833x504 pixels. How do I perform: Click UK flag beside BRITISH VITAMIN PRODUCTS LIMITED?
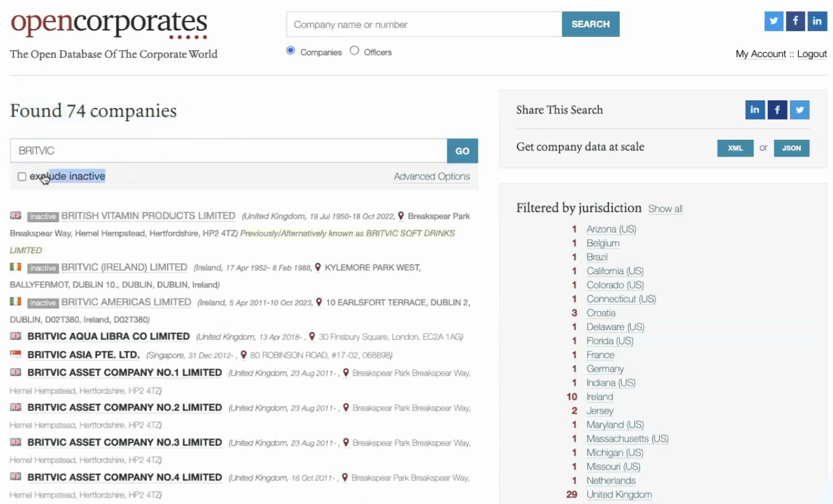point(16,216)
